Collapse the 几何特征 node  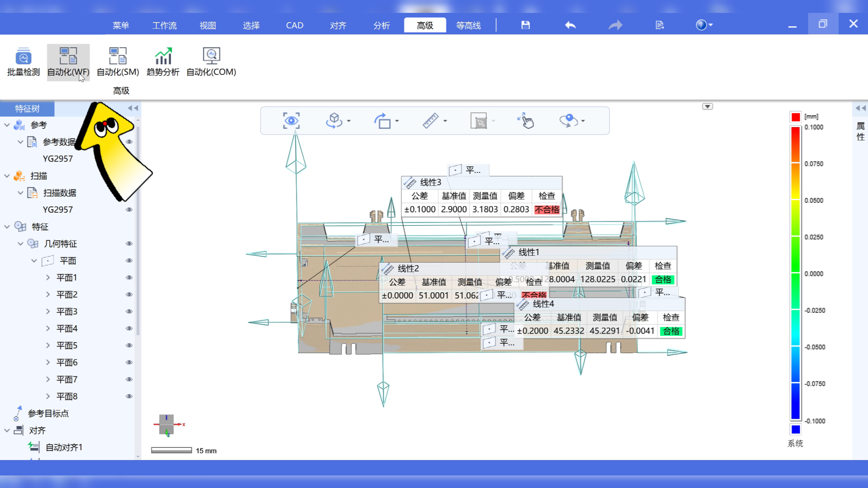[20, 243]
